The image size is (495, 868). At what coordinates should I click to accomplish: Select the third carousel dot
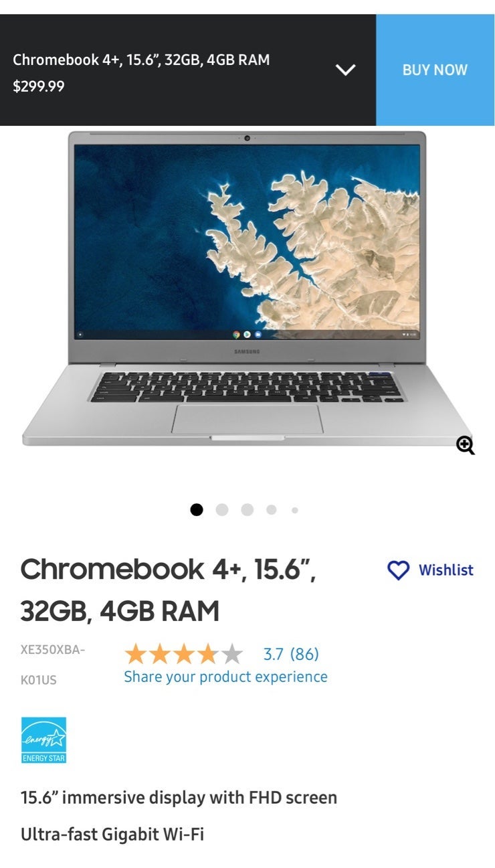pos(248,510)
